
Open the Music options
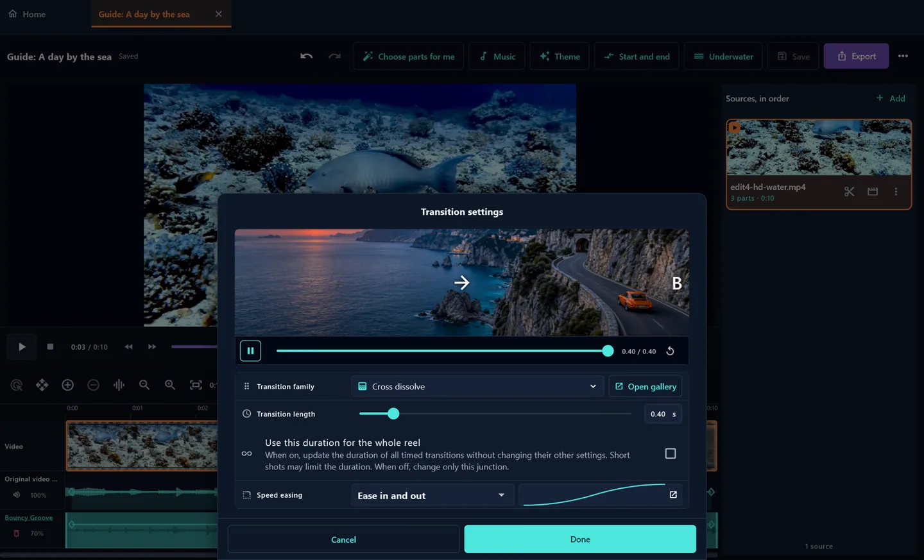497,56
